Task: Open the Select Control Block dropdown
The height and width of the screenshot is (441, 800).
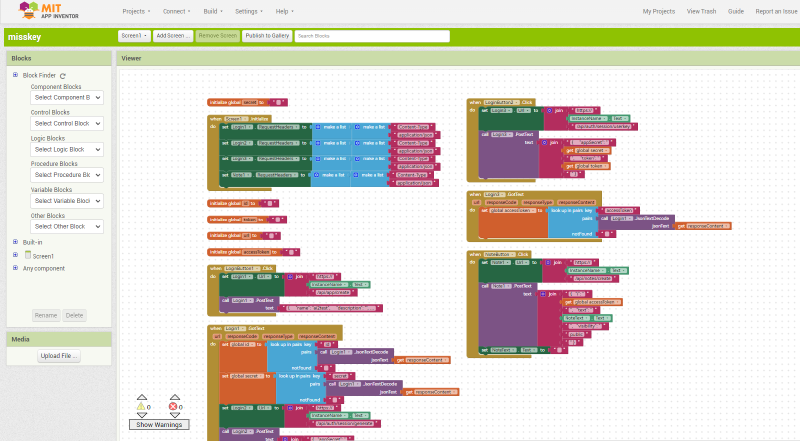Action: (67, 123)
